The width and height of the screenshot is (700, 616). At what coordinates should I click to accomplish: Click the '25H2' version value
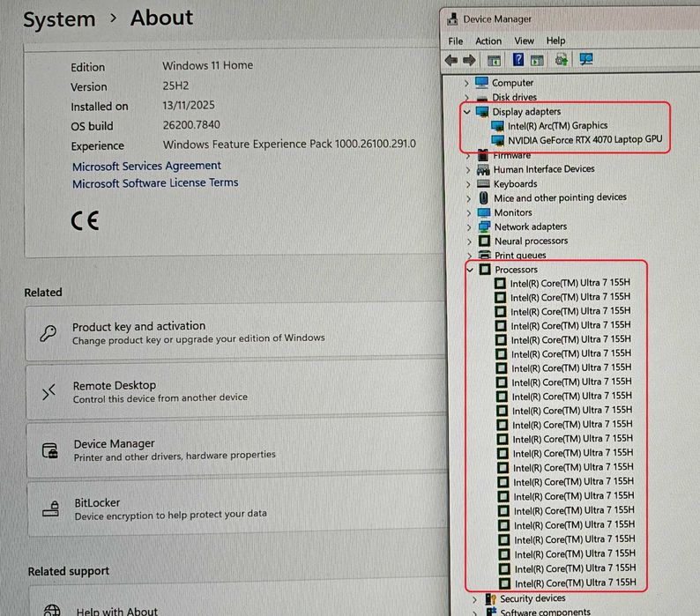[175, 85]
